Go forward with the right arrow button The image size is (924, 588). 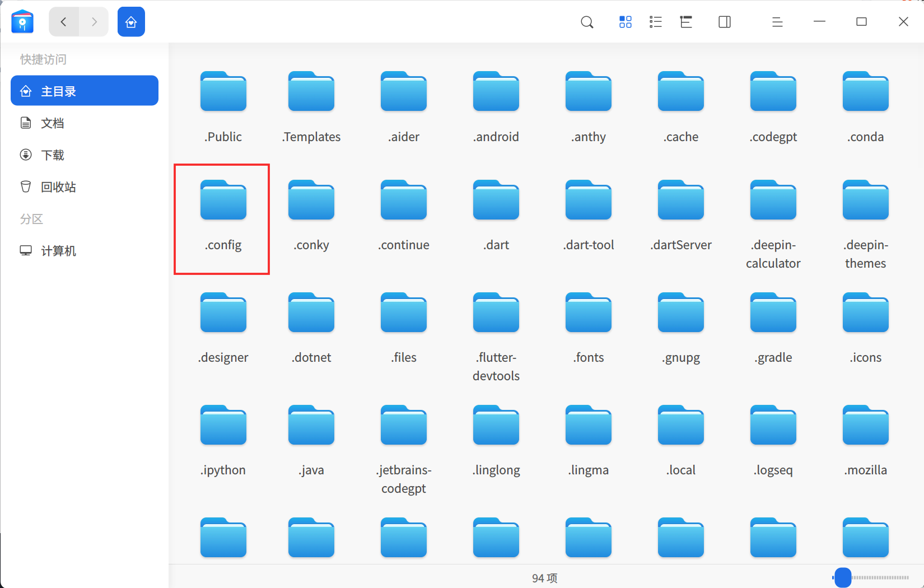click(x=94, y=22)
